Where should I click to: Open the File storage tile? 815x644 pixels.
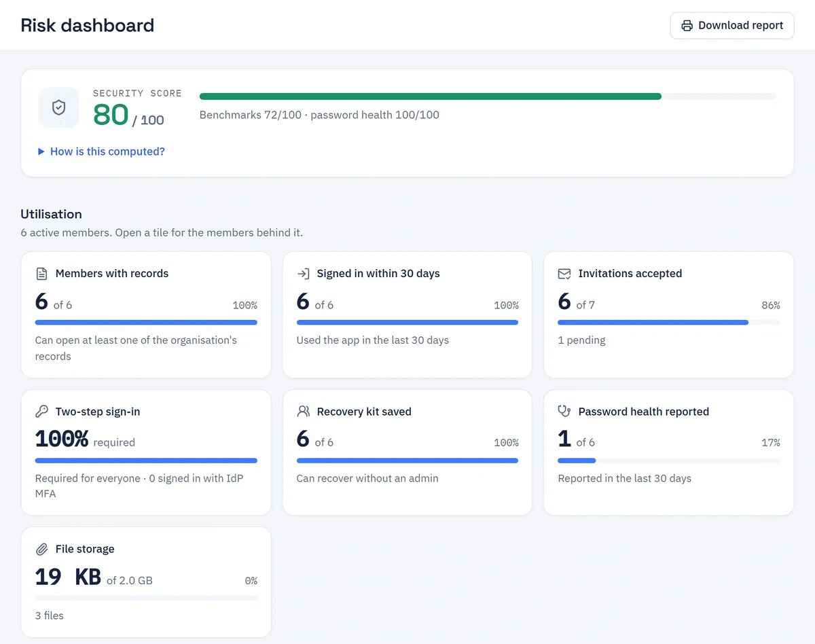(146, 582)
